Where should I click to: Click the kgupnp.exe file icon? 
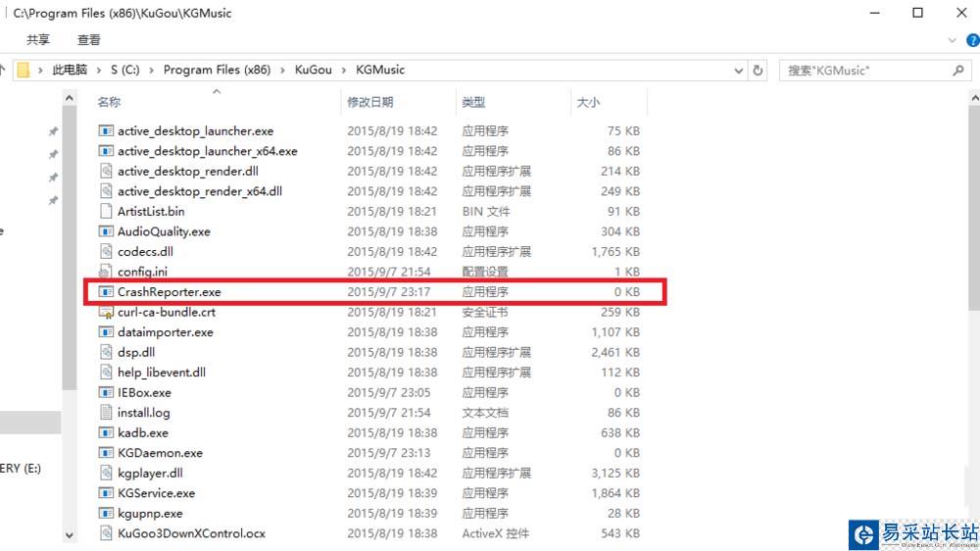pyautogui.click(x=106, y=514)
